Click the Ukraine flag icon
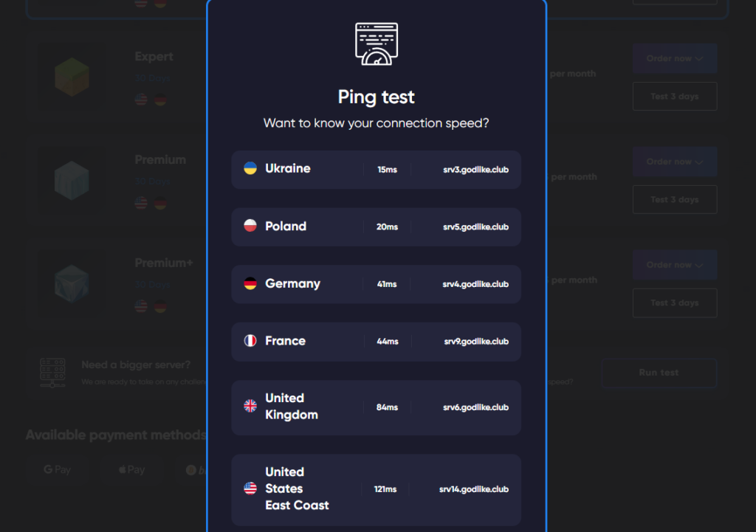756x532 pixels. (250, 168)
